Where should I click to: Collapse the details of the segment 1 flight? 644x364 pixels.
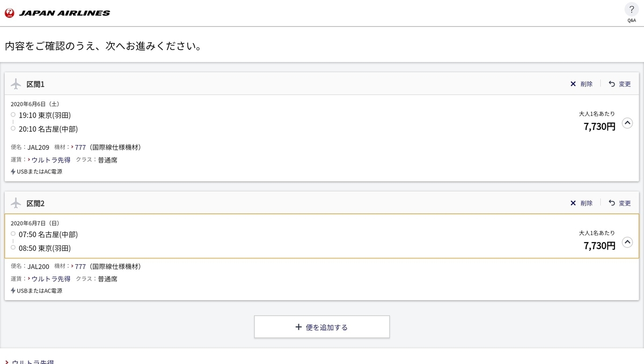click(x=627, y=123)
